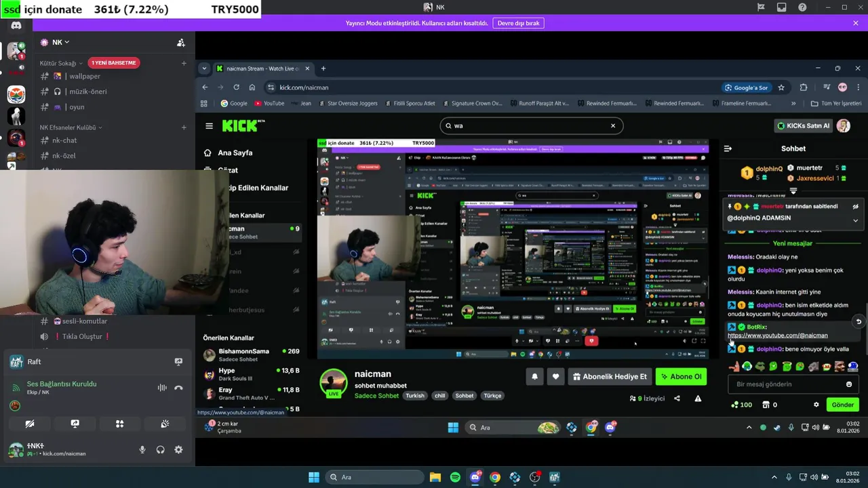Share your screen from the voice panel
The height and width of the screenshot is (488, 868).
75,424
